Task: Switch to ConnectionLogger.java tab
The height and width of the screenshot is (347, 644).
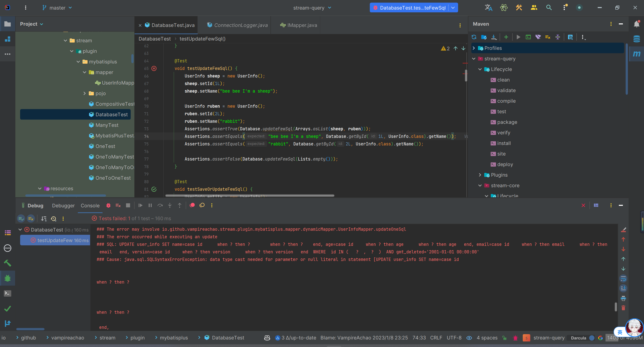Action: [x=240, y=25]
